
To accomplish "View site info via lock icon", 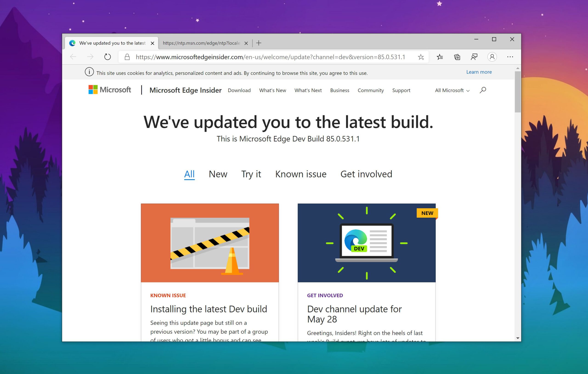I will tap(127, 57).
